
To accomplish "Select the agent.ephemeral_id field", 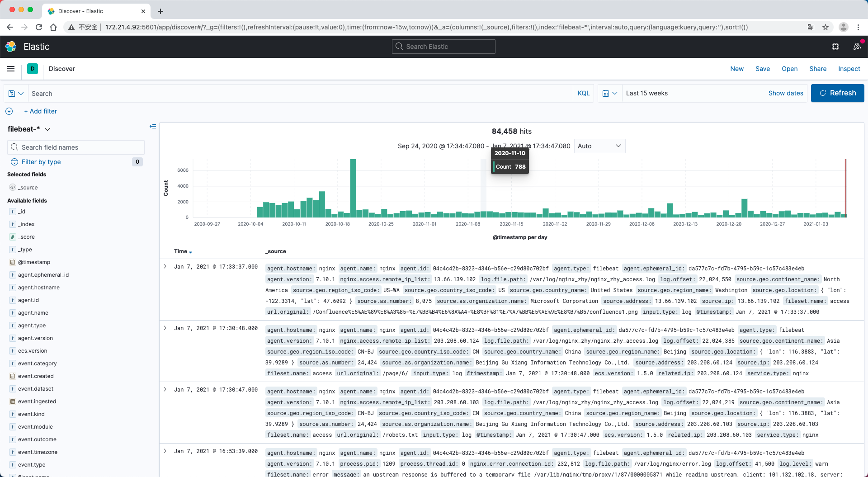I will (x=43, y=275).
